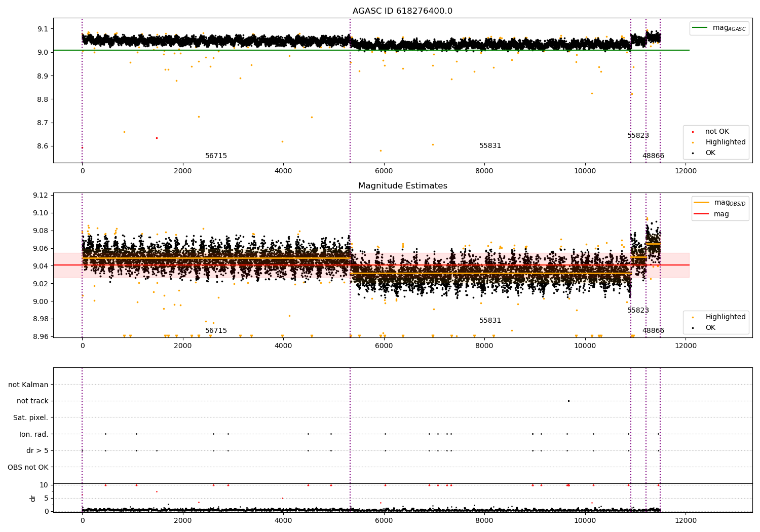
Task: Click '55831' in the Magnitude Estimates plot
Action: pos(490,321)
